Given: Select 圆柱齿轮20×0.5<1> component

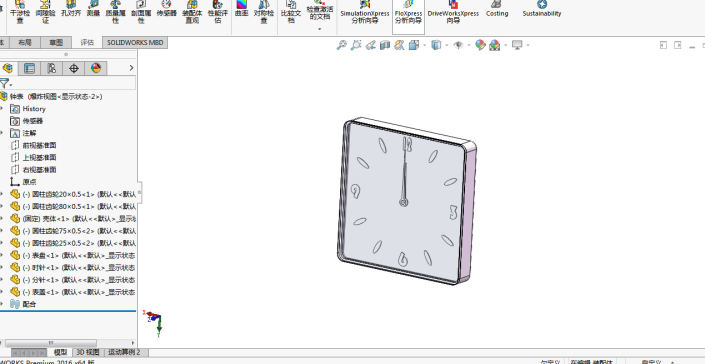Looking at the screenshot, I should [x=73, y=194].
